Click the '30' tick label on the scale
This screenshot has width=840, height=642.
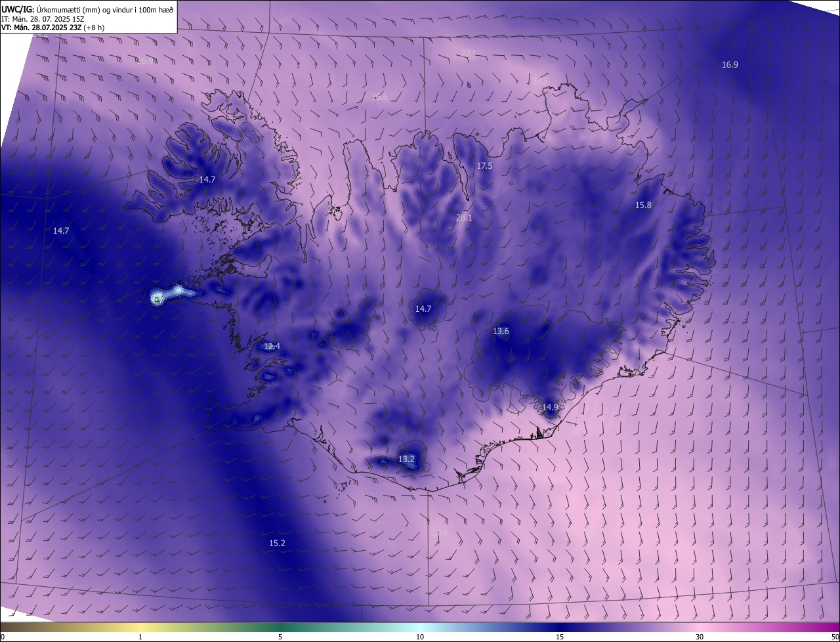700,637
